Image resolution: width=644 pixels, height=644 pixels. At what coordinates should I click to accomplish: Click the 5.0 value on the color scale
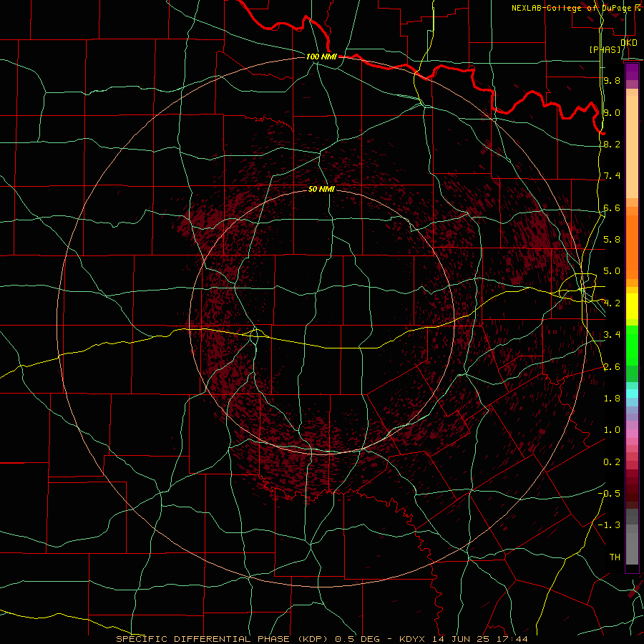click(612, 271)
